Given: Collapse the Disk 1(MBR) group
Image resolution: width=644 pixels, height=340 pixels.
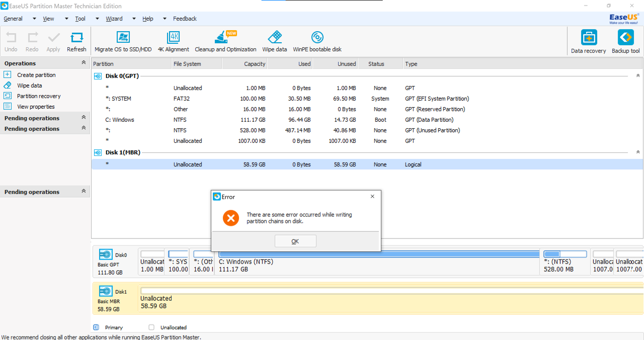Looking at the screenshot, I should [638, 152].
